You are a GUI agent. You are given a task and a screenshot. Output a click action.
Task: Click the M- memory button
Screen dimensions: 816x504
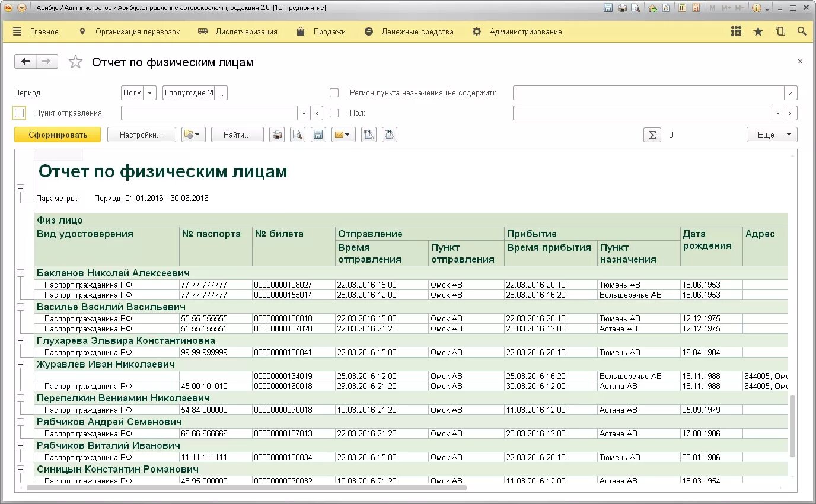(740, 8)
